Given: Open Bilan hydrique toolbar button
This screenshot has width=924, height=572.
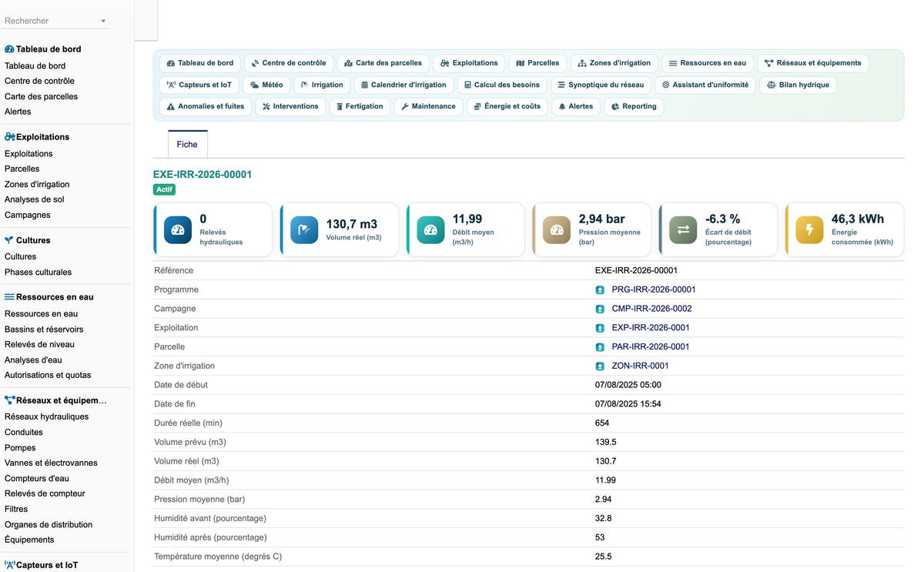Looking at the screenshot, I should (798, 85).
